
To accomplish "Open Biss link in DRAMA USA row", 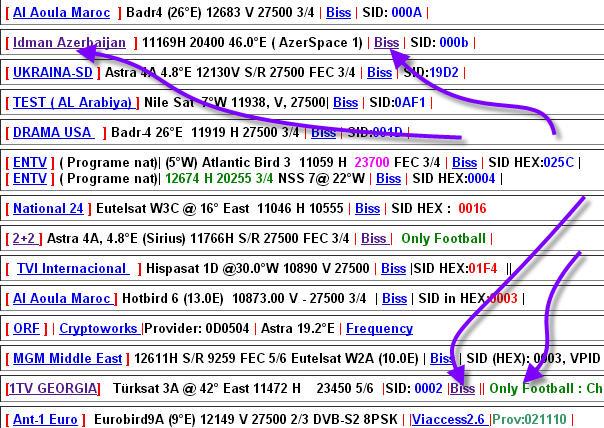I will [323, 133].
